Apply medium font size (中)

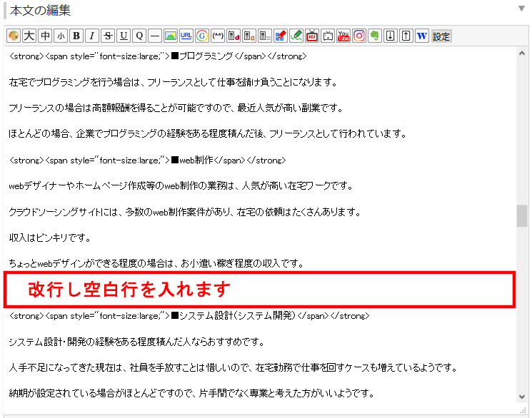pos(45,36)
